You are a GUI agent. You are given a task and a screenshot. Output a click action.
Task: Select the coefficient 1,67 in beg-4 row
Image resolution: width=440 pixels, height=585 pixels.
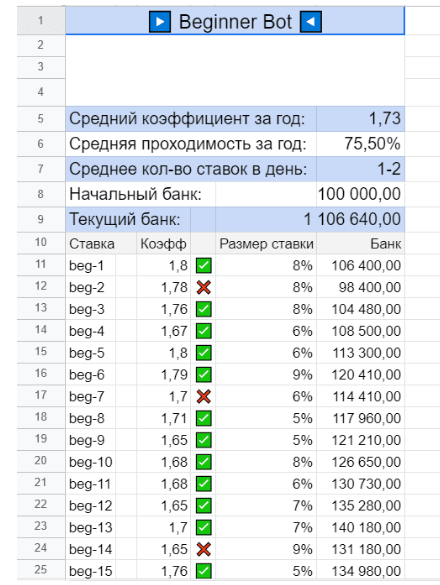coord(163,331)
